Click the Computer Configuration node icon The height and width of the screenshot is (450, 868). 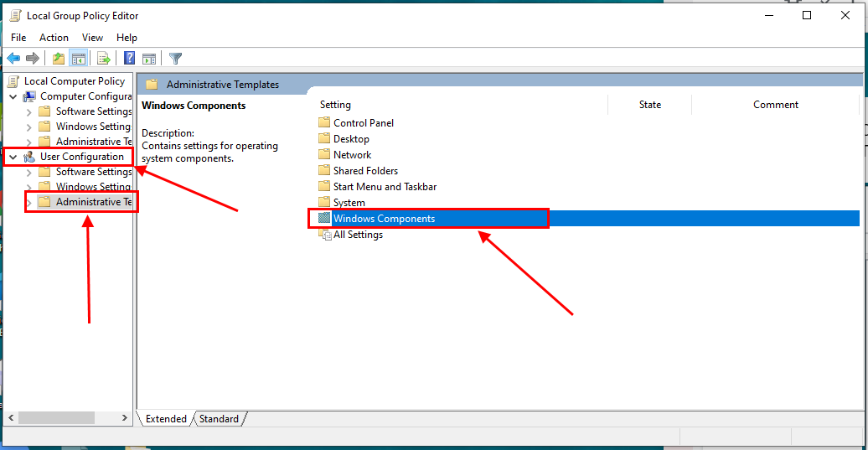(29, 96)
